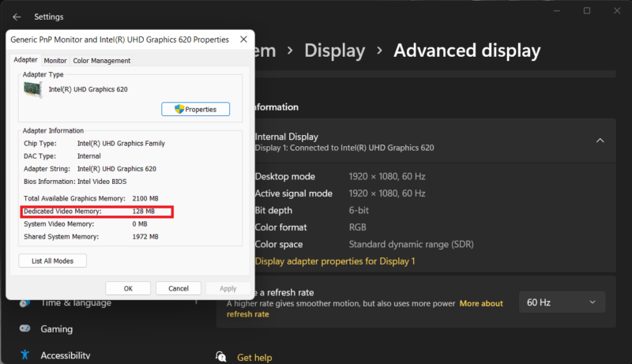Close the adapter Properties dialog
This screenshot has width=632, height=364.
click(x=243, y=39)
